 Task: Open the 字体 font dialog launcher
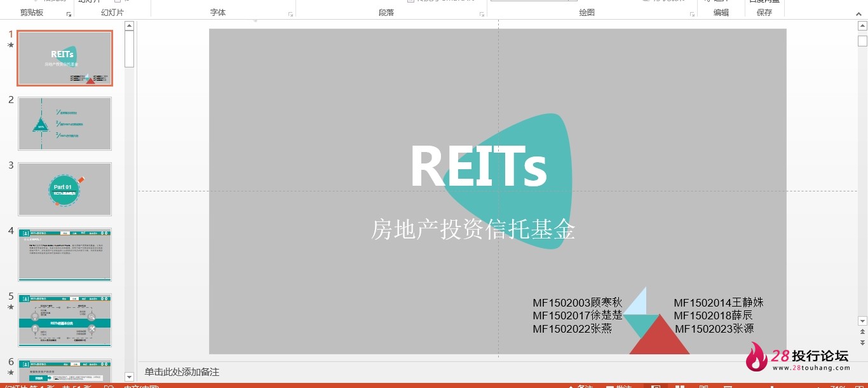(290, 14)
